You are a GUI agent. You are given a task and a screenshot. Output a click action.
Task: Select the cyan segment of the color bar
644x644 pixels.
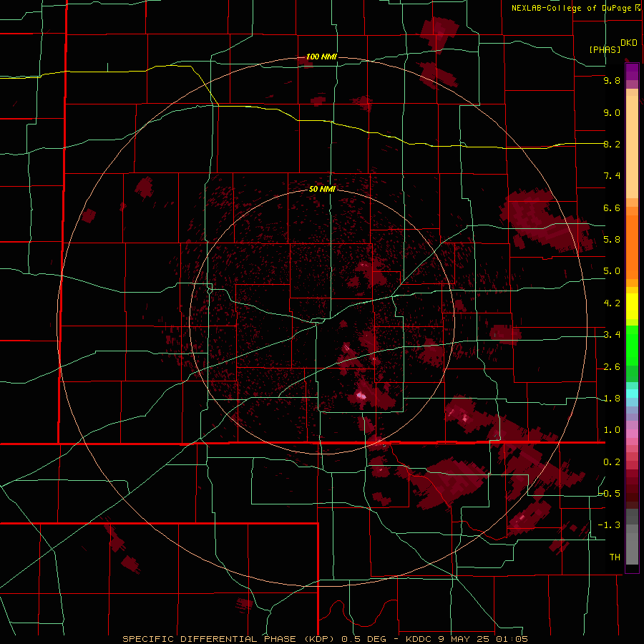tap(632, 394)
